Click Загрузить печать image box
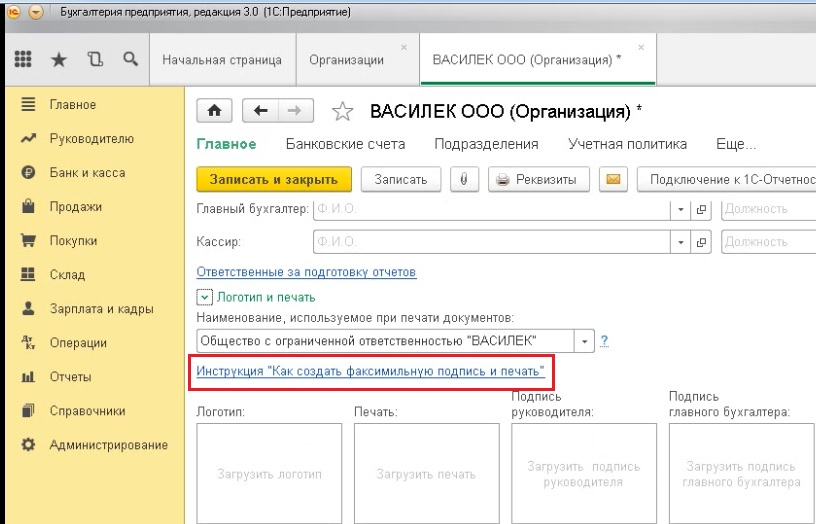 coord(427,474)
